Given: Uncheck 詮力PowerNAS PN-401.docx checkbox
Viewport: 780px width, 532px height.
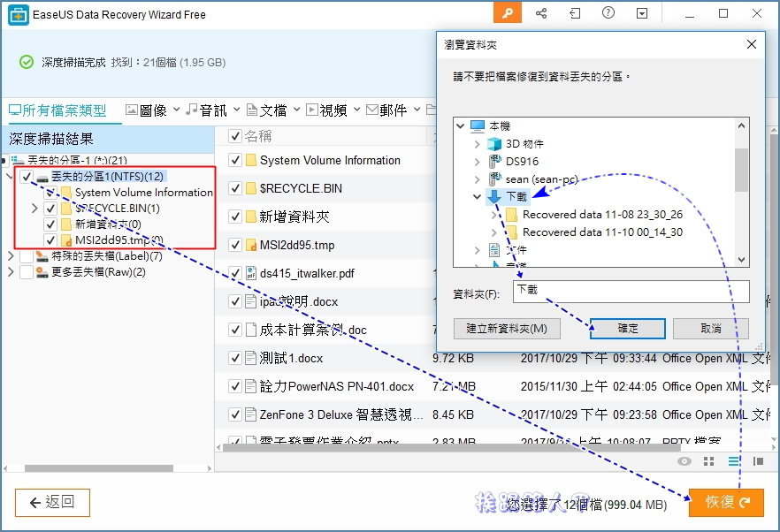Looking at the screenshot, I should click(235, 386).
